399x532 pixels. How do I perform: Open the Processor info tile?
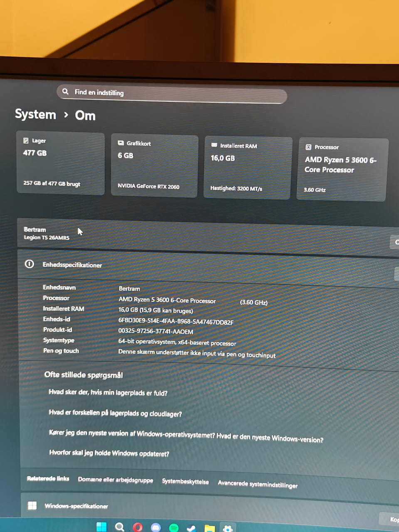[x=343, y=170]
